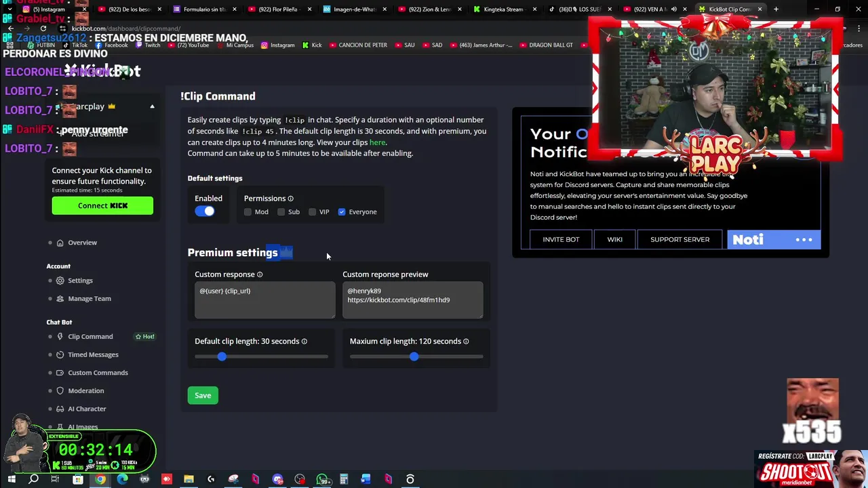868x488 pixels.
Task: Open Timed Messages in the sidebar
Action: coord(93,355)
